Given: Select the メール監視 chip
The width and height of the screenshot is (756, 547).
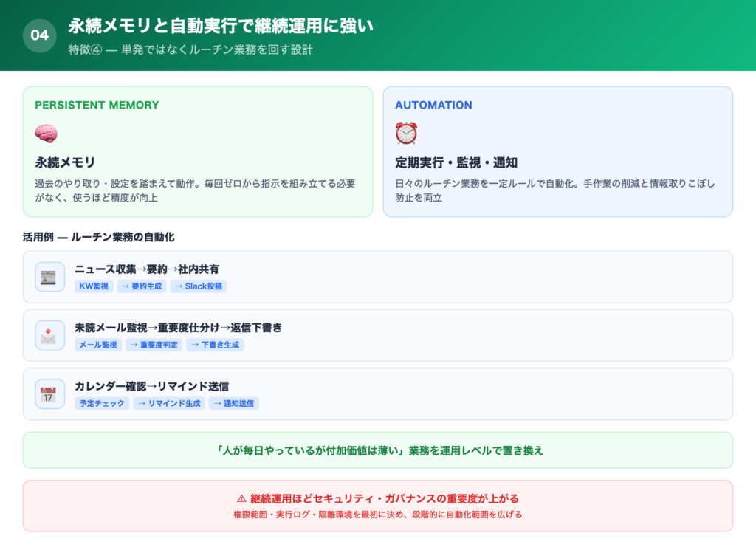Looking at the screenshot, I should pos(97,345).
